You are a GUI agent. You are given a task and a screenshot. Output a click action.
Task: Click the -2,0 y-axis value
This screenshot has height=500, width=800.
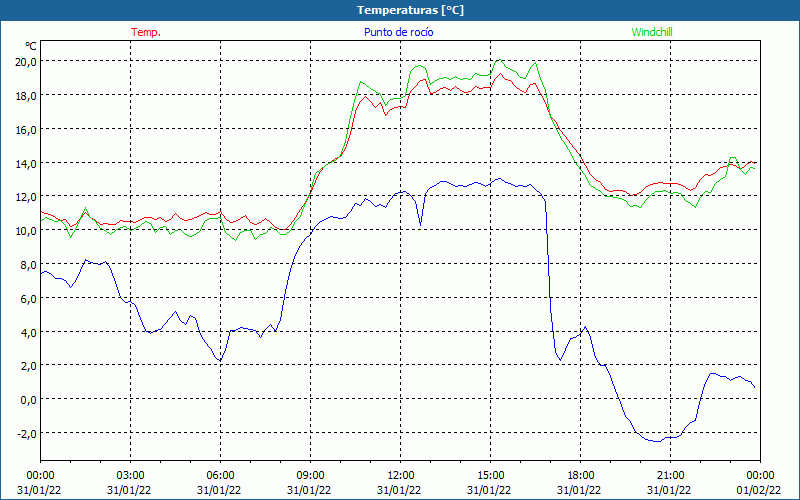[27, 434]
